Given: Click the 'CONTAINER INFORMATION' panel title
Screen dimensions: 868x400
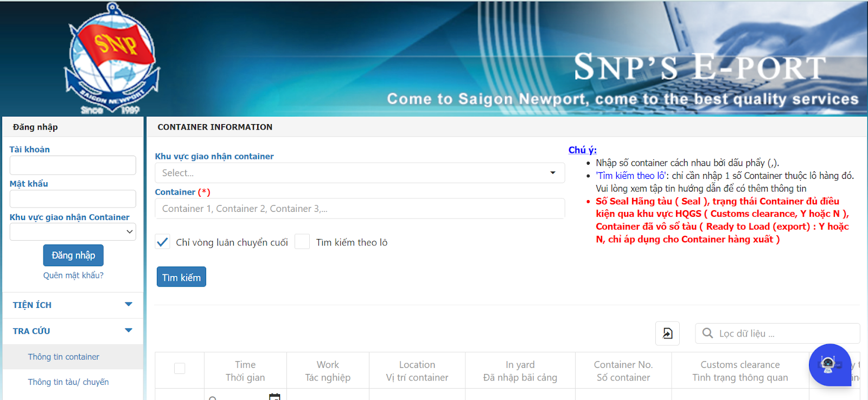Looking at the screenshot, I should click(215, 127).
